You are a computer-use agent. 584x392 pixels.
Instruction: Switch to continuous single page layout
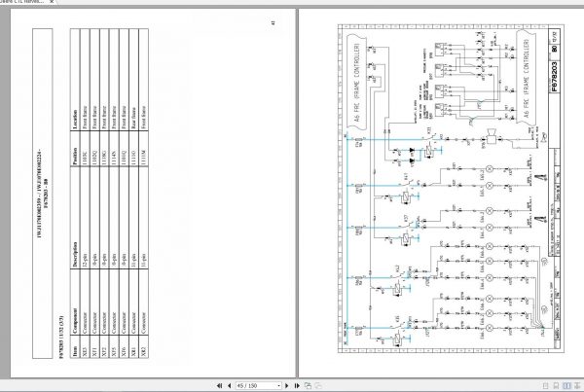tap(556, 385)
